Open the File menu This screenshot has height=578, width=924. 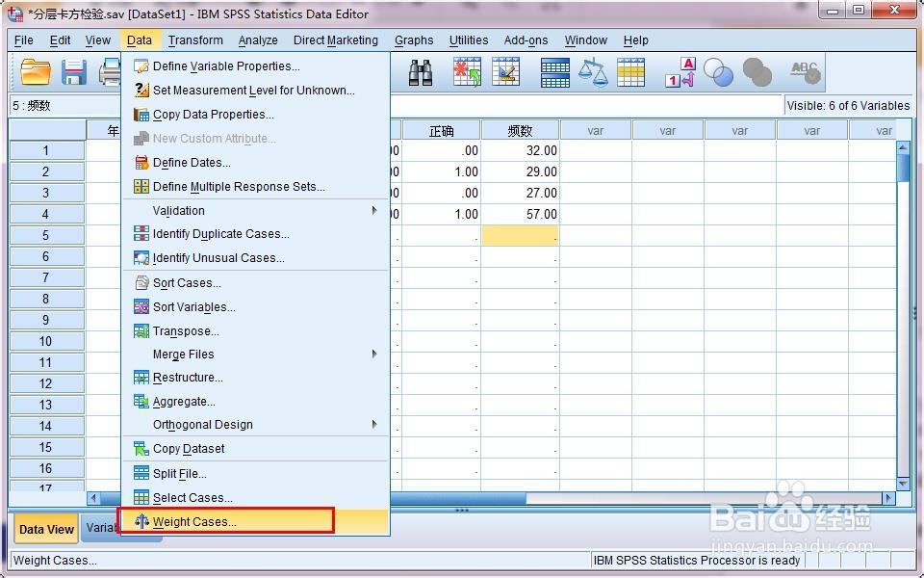click(23, 40)
